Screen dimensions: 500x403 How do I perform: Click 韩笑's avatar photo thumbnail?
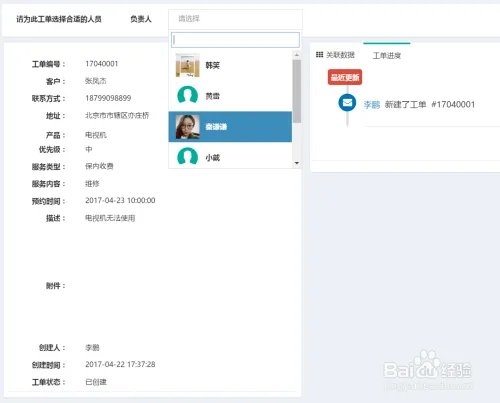(x=188, y=65)
